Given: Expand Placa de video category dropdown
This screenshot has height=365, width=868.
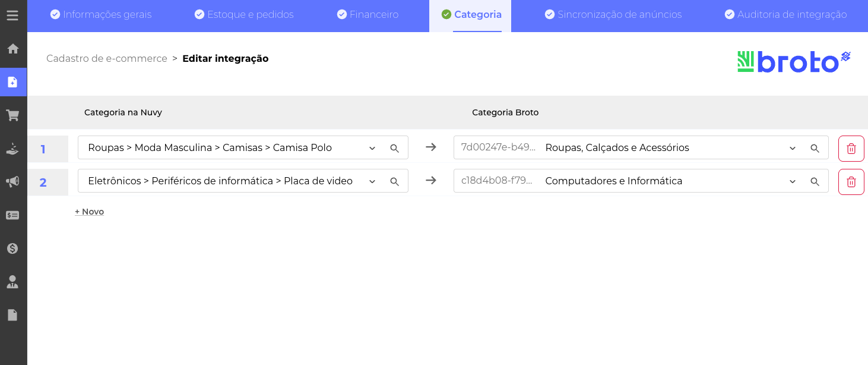Looking at the screenshot, I should pyautogui.click(x=372, y=182).
